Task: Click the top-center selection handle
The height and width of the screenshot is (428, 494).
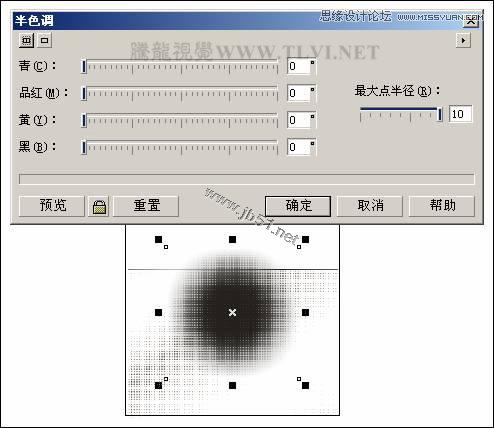Action: pos(233,239)
